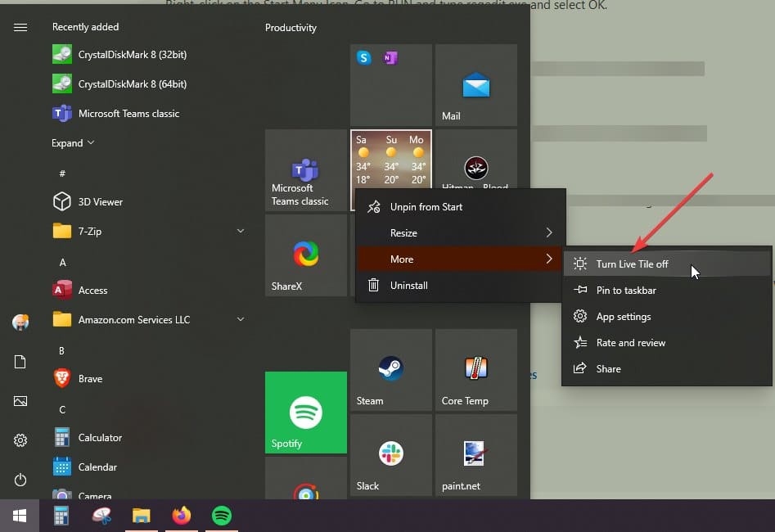Jump to the # letter section
The height and width of the screenshot is (532, 775).
pos(62,174)
